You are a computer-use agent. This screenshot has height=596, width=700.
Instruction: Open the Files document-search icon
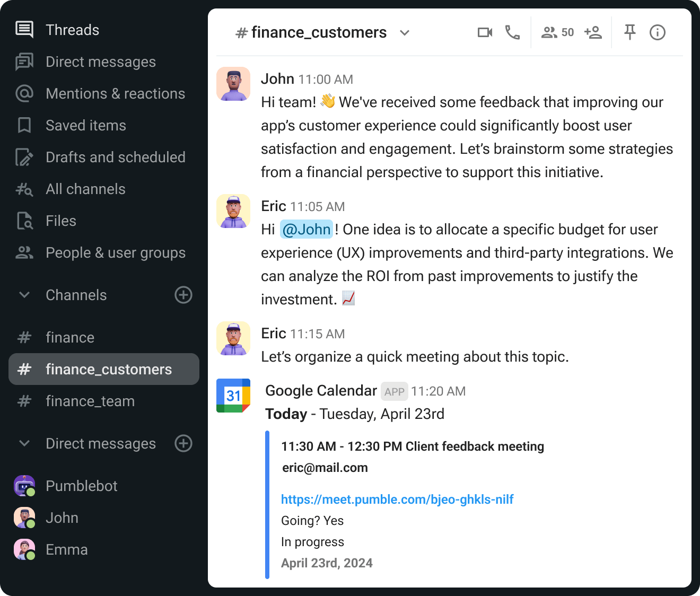24,221
